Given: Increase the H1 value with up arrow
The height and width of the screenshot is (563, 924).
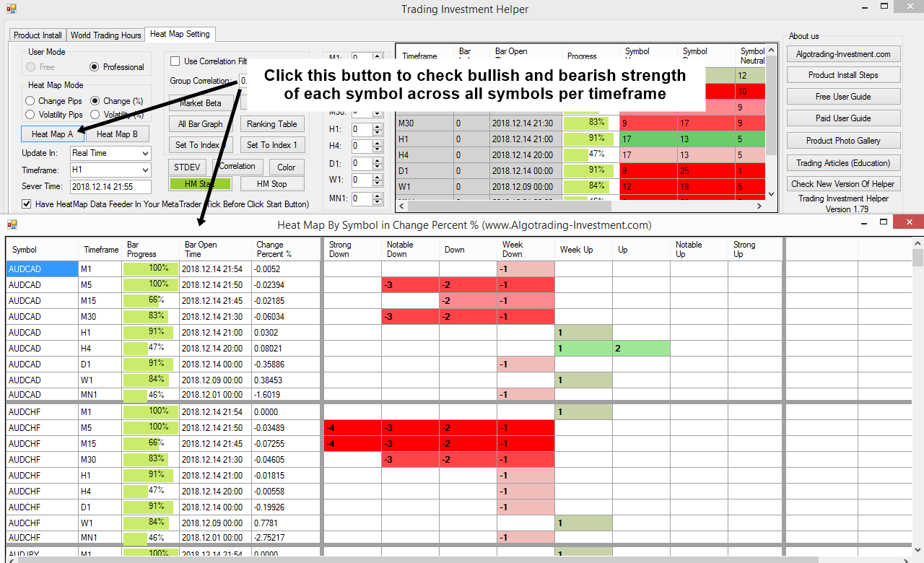Looking at the screenshot, I should (377, 126).
